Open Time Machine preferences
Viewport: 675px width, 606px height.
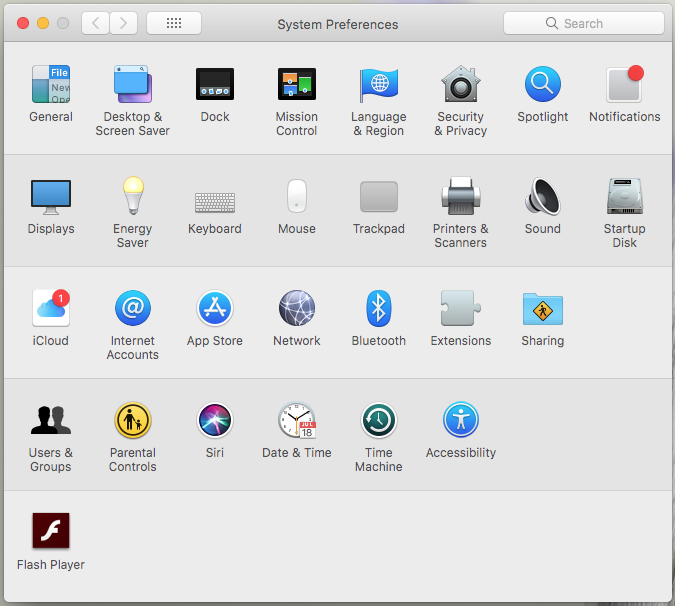pos(379,420)
